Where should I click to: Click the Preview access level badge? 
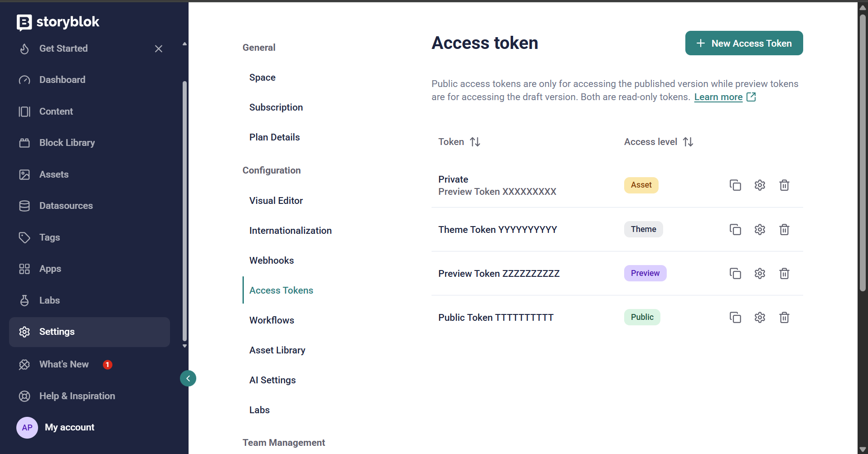pyautogui.click(x=645, y=273)
